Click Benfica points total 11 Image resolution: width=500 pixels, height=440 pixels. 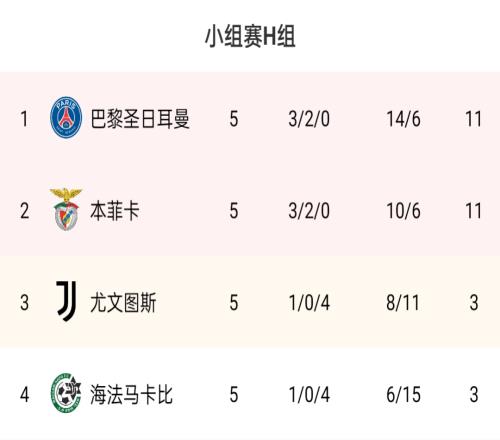point(473,211)
